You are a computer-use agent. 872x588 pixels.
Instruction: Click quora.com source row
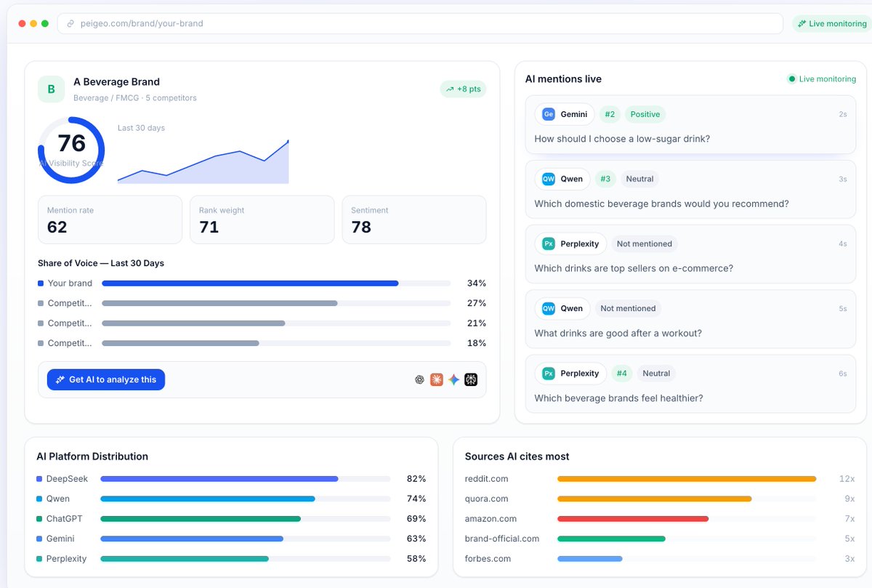click(x=660, y=499)
